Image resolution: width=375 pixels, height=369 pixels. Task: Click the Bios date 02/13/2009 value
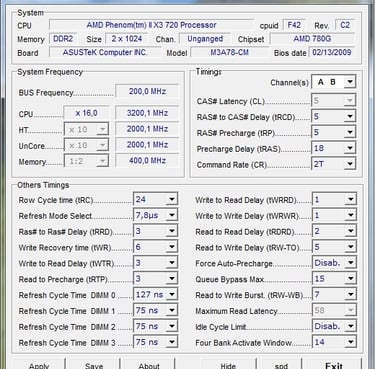pos(332,52)
